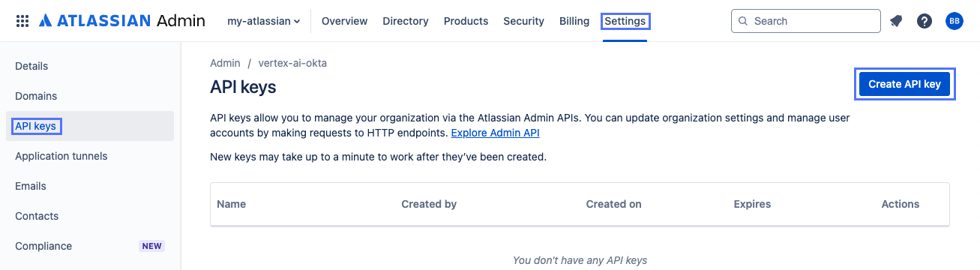Go to the Overview tab
980x270 pixels.
pyautogui.click(x=344, y=21)
